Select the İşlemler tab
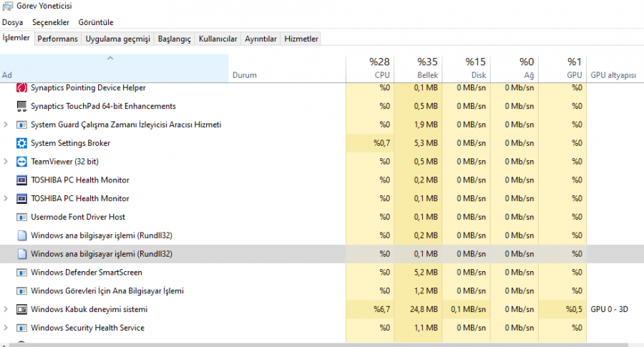The image size is (644, 347). [16, 38]
